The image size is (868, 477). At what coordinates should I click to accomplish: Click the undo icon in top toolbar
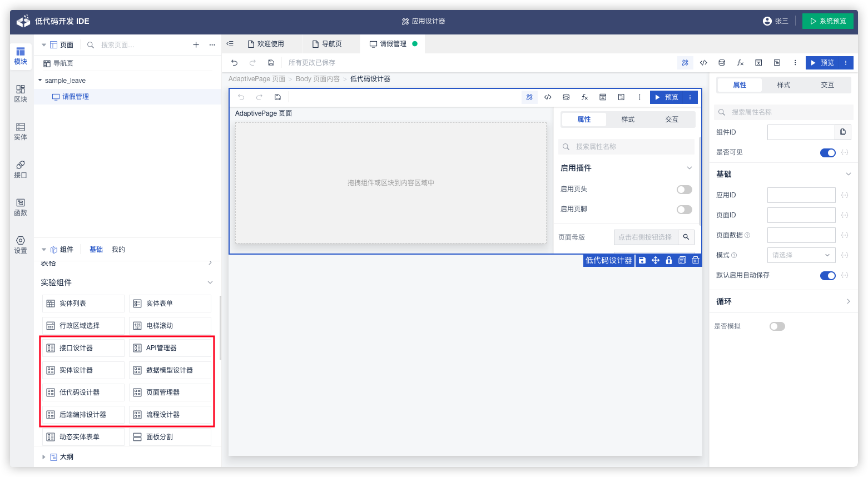coord(234,63)
